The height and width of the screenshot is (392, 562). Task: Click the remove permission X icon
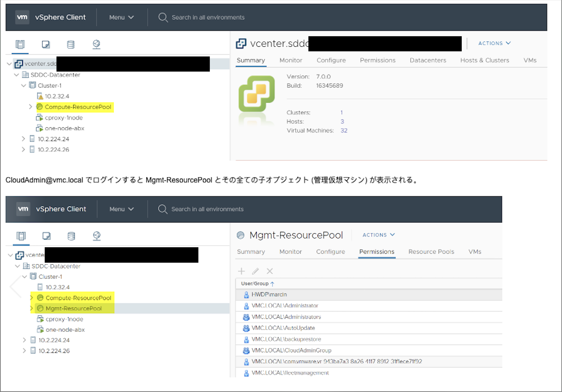click(270, 271)
